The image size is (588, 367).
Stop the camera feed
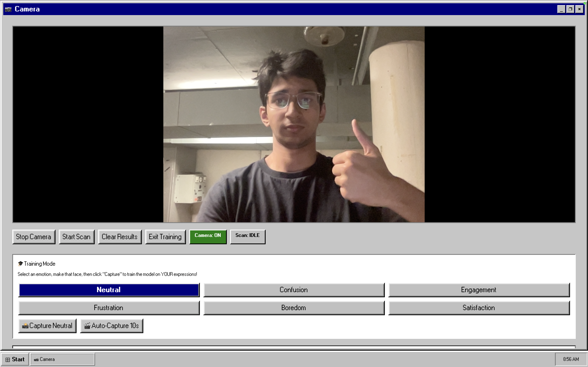coord(33,237)
